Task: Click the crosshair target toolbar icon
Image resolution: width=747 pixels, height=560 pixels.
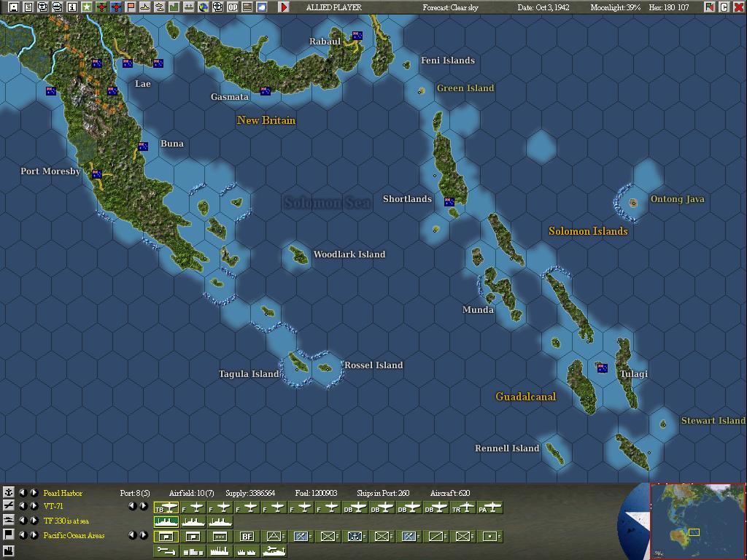Action: (x=217, y=7)
